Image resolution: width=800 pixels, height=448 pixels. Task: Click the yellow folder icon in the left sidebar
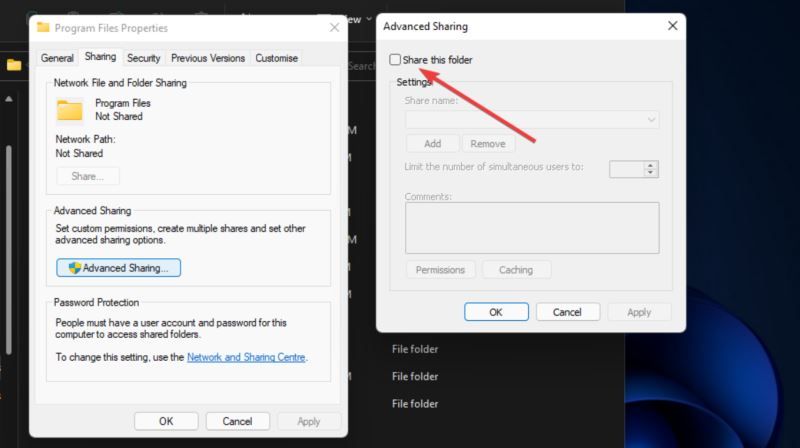[x=14, y=65]
